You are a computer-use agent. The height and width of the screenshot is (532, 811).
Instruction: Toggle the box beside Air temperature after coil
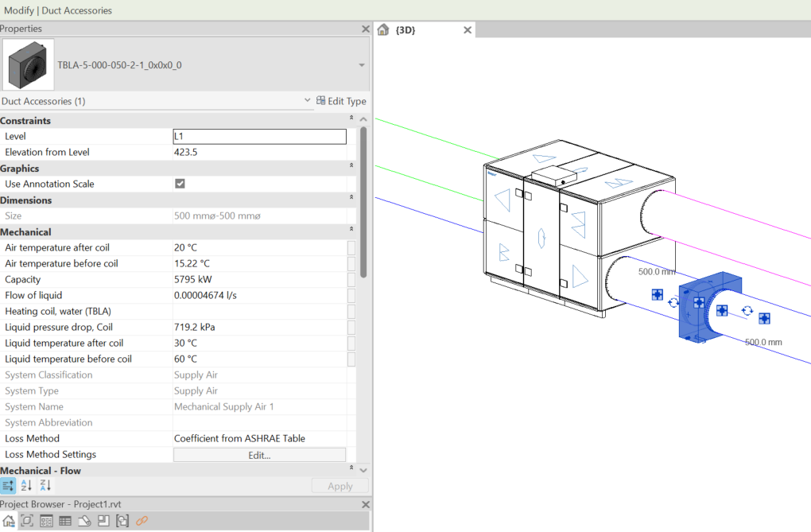351,247
